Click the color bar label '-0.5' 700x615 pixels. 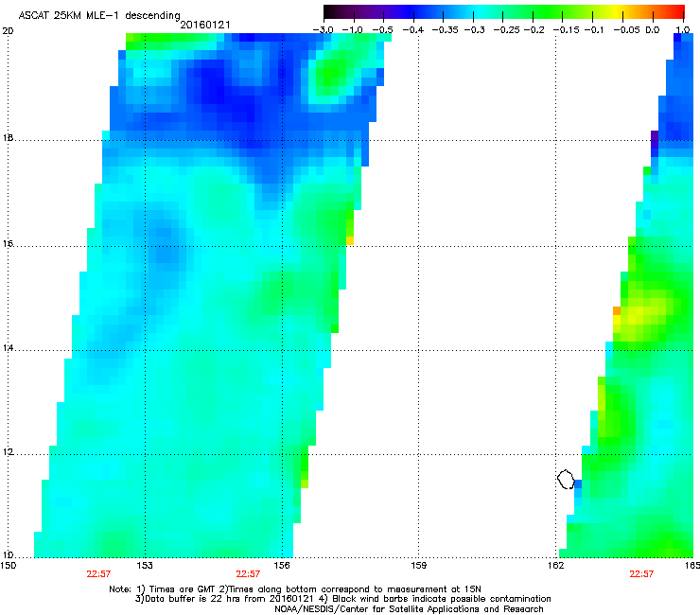coord(382,30)
